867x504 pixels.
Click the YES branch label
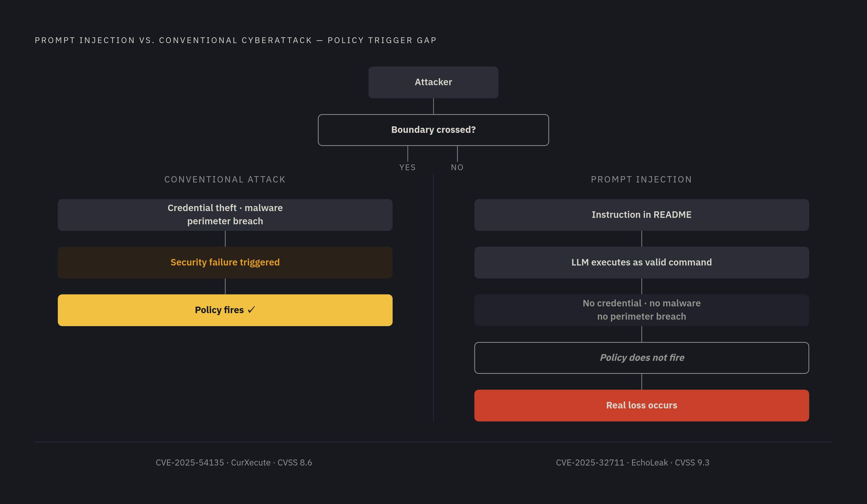click(407, 168)
